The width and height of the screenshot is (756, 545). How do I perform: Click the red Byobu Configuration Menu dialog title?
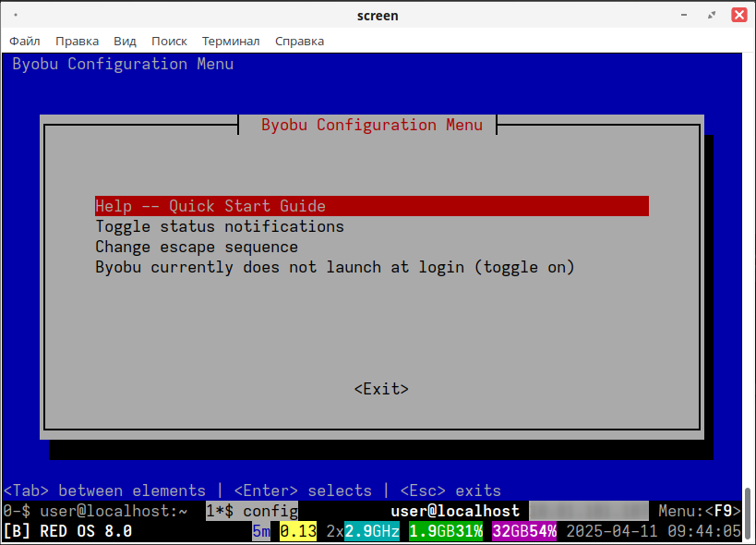(372, 125)
